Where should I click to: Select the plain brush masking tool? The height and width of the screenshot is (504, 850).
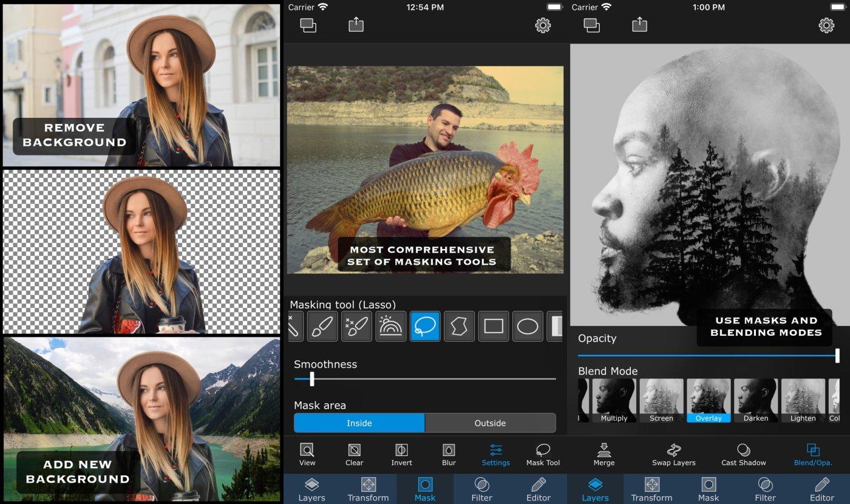tap(322, 327)
